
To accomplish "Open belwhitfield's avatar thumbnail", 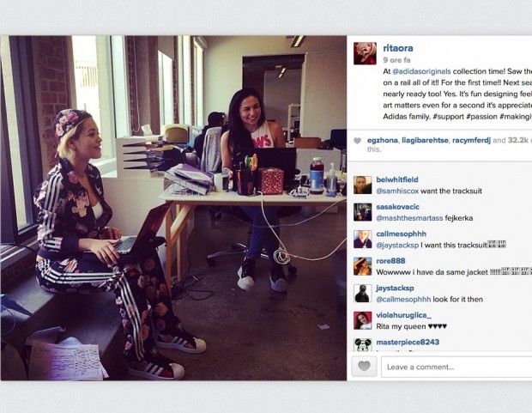I will pos(362,185).
